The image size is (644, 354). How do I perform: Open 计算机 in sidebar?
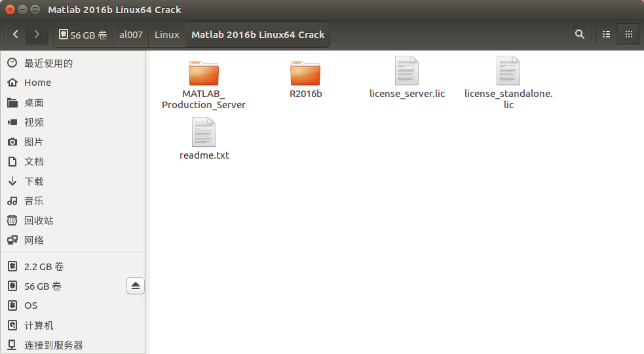[x=73, y=325]
